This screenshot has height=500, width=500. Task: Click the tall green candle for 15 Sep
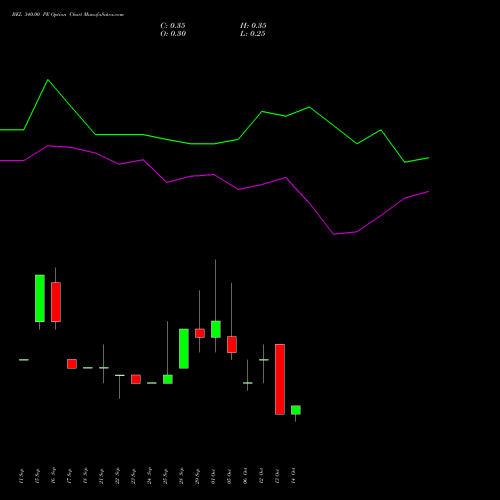[x=40, y=298]
